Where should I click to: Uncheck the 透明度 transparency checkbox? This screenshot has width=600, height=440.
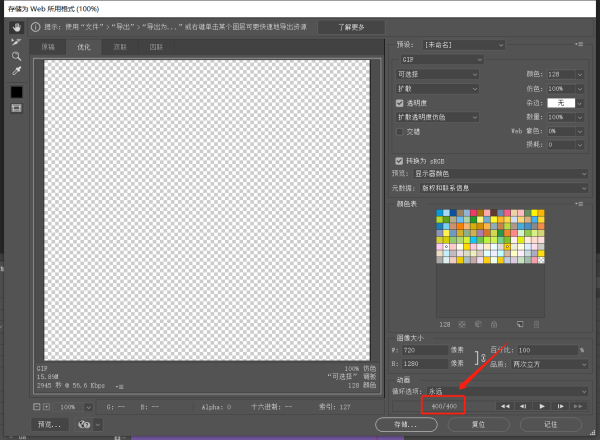(401, 103)
